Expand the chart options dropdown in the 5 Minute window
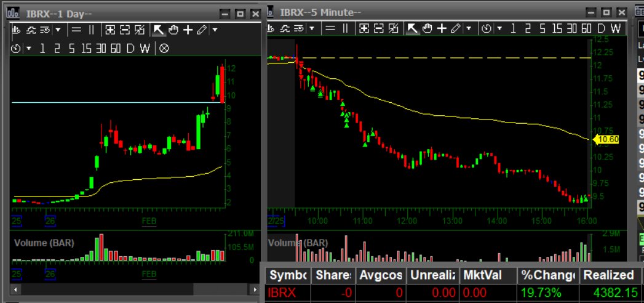The width and height of the screenshot is (644, 303). (312, 29)
